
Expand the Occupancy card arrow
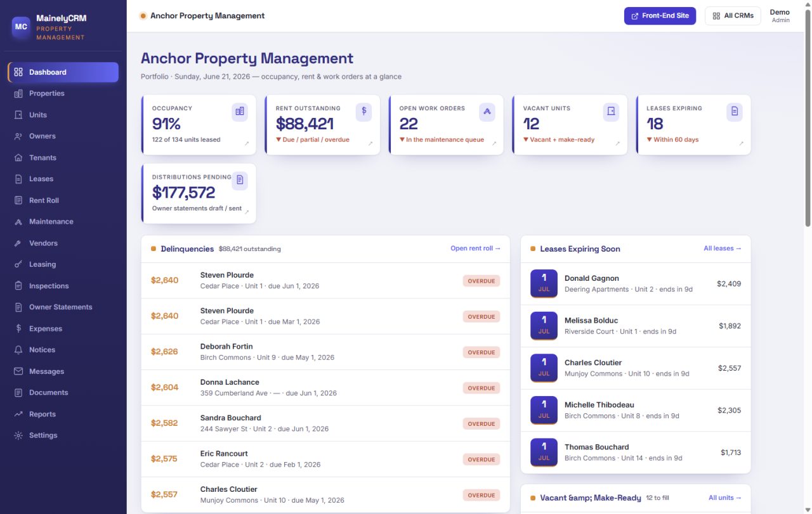[247, 144]
